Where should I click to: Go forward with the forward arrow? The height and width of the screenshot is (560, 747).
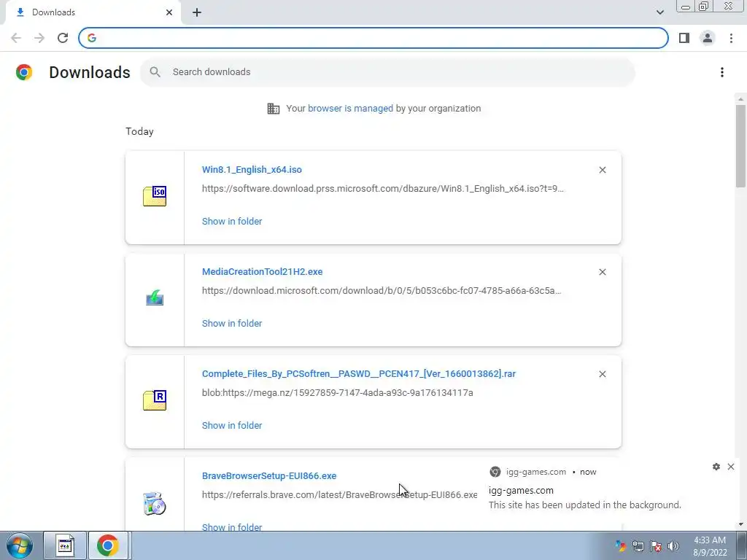[39, 38]
